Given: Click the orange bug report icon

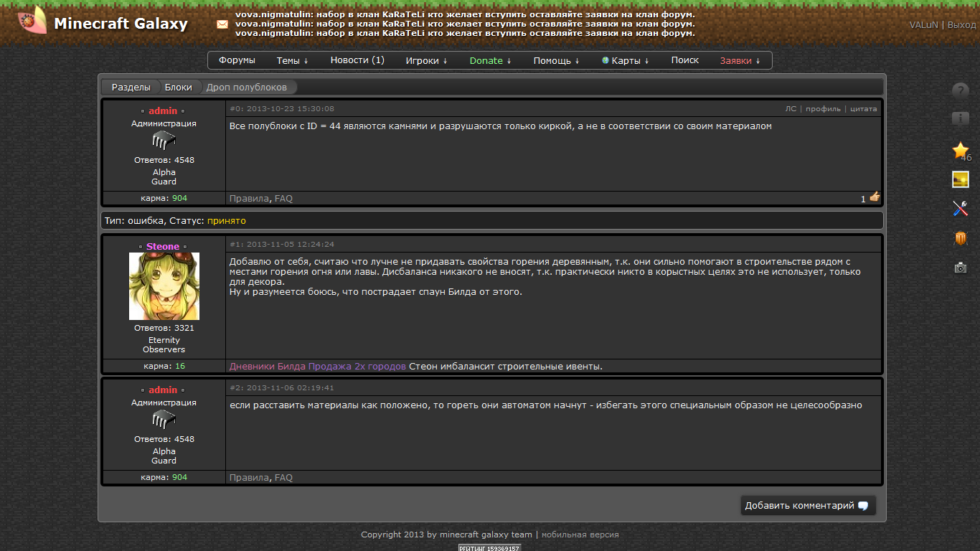Looking at the screenshot, I should (x=961, y=238).
